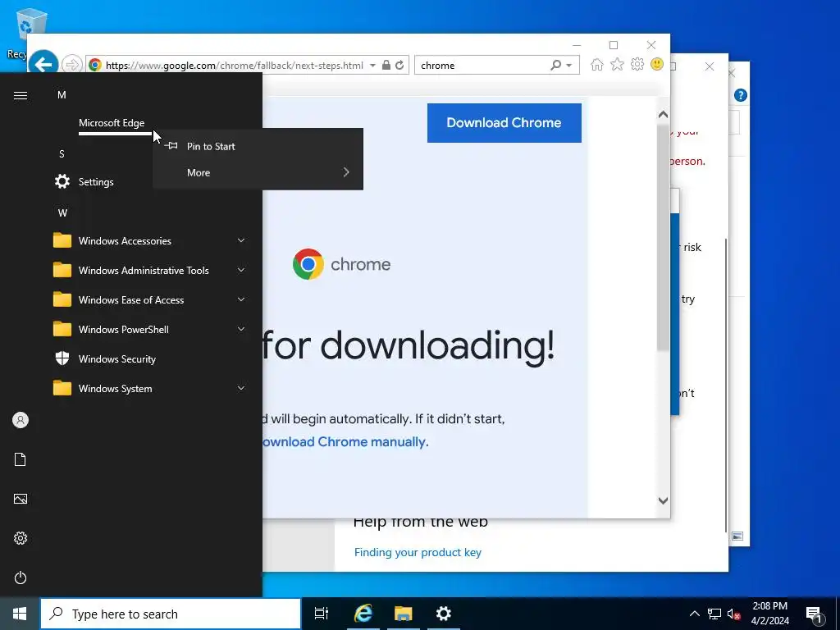Open the search provider dropdown arrow

[569, 66]
